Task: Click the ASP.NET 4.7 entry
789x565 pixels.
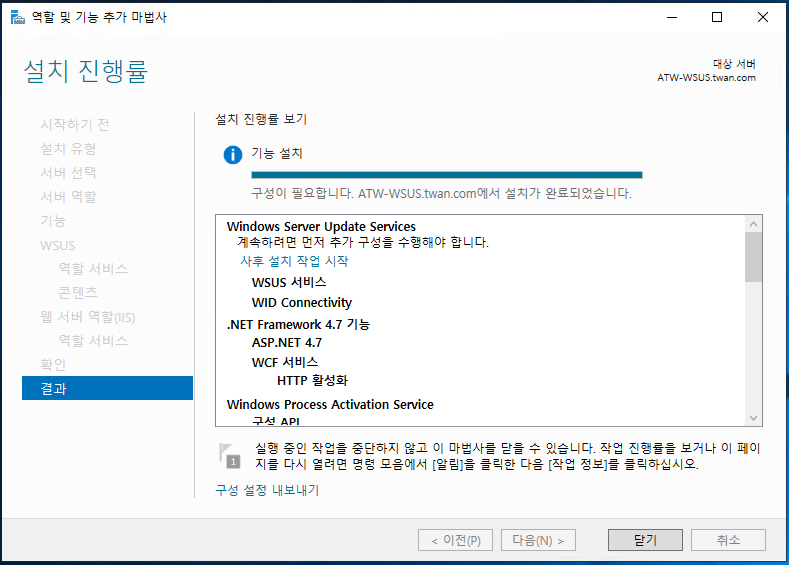Action: click(x=287, y=343)
